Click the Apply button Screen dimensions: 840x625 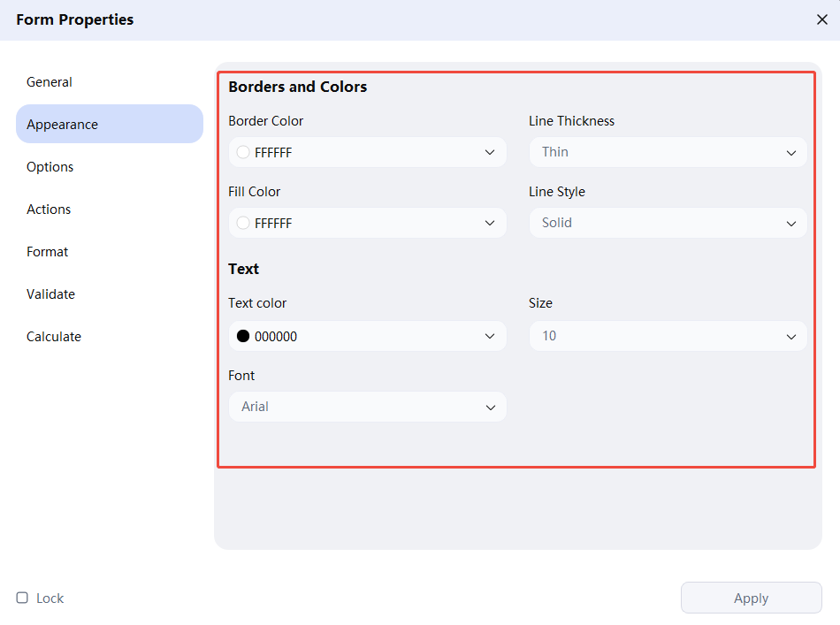[751, 598]
